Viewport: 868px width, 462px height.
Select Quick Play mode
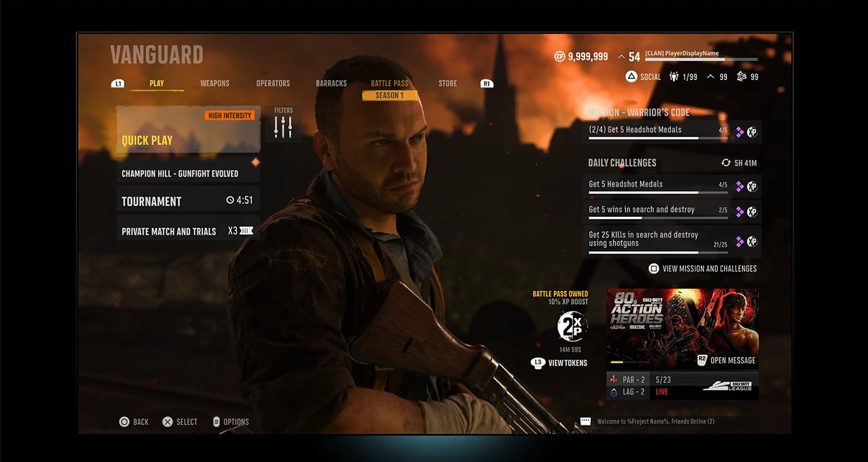(x=188, y=129)
